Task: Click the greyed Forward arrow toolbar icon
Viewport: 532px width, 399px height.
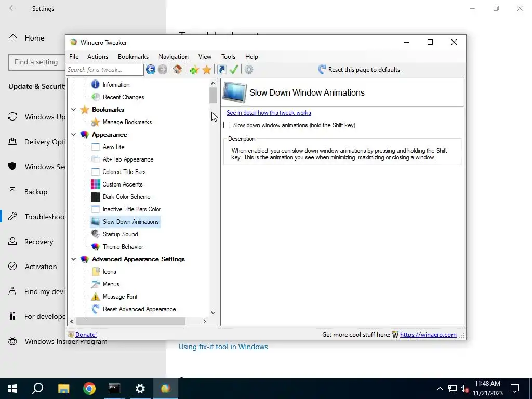Action: coord(163,70)
